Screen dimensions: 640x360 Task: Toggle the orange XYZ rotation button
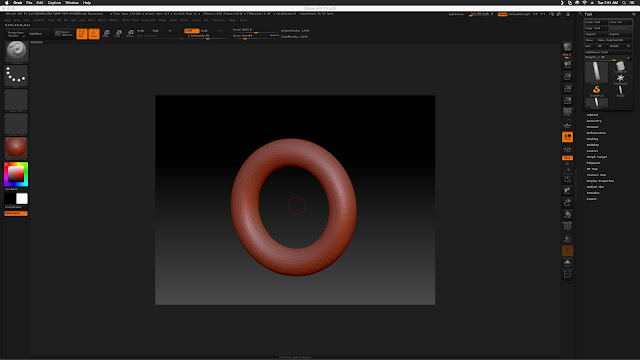(x=567, y=158)
